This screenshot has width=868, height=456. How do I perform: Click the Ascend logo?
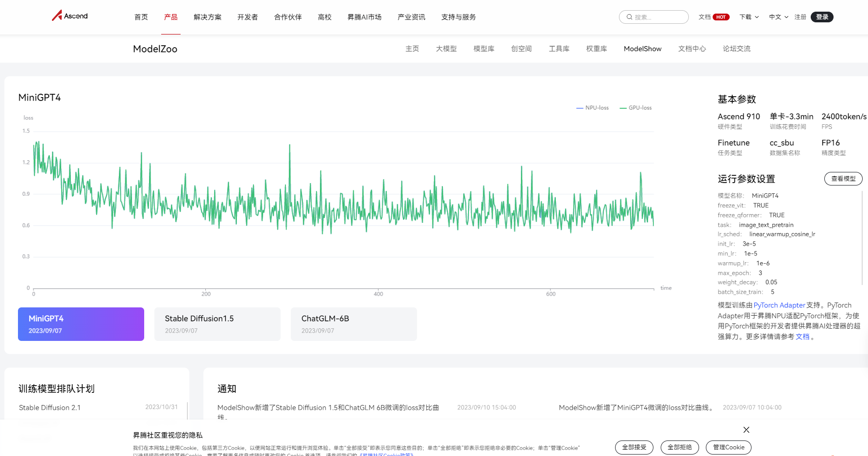tap(70, 16)
